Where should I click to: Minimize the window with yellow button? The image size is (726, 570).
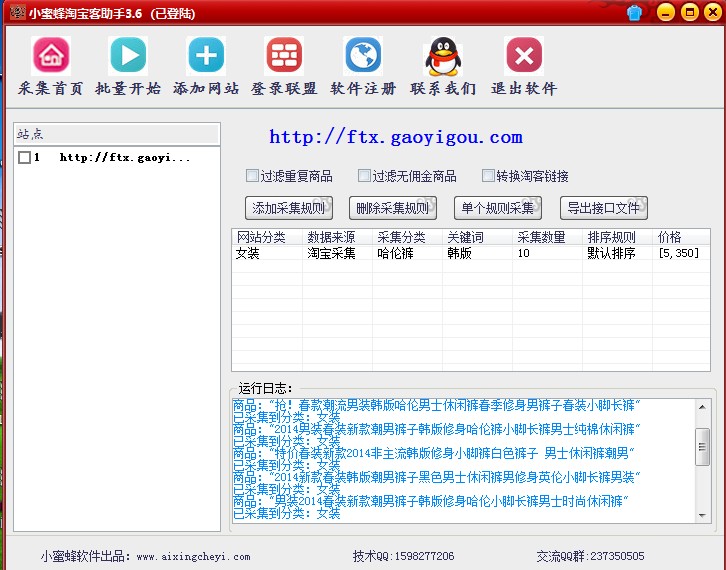pyautogui.click(x=666, y=13)
